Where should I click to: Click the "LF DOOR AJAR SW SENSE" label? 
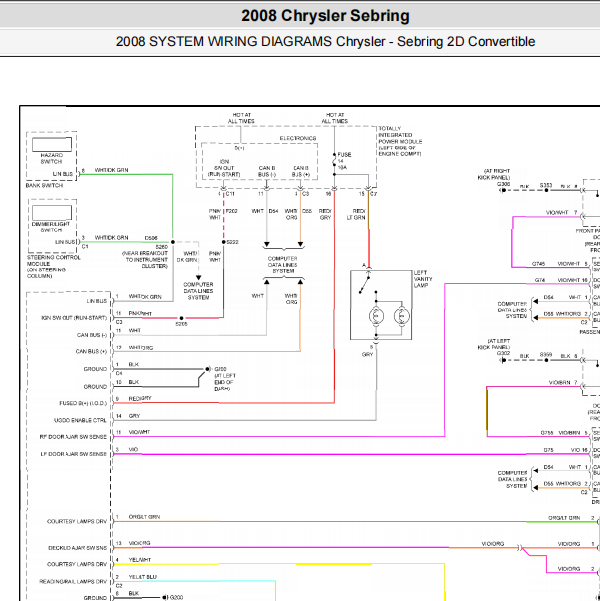pos(74,454)
